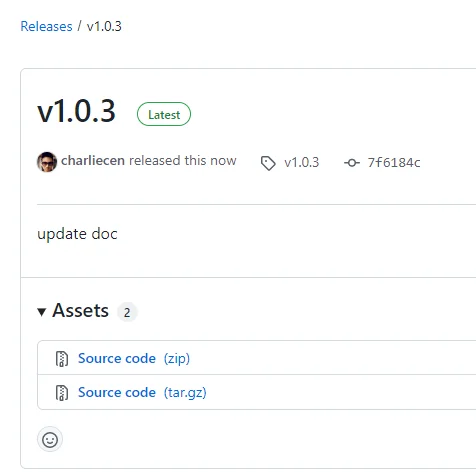Download Source code (zip)
This screenshot has width=476, height=472.
click(x=134, y=359)
